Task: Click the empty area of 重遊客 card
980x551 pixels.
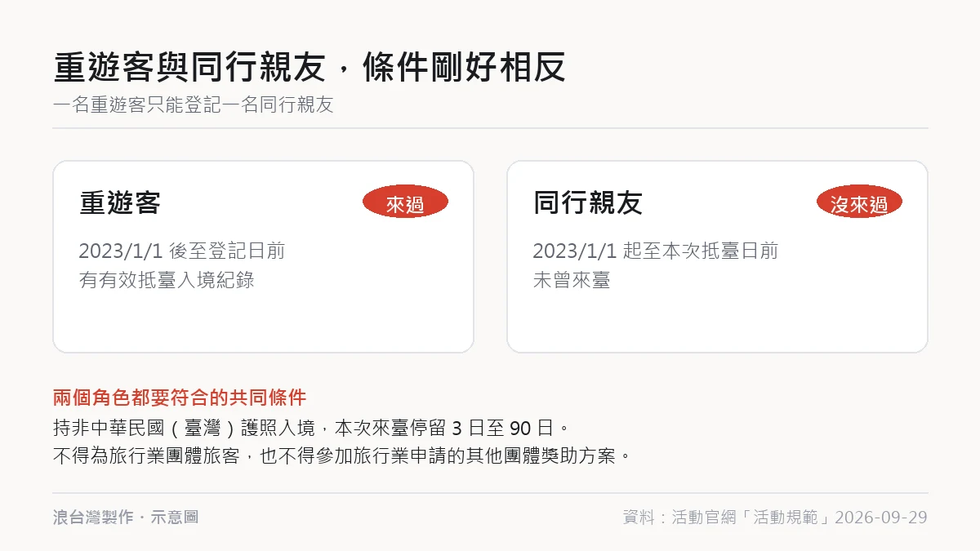Action: point(263,322)
